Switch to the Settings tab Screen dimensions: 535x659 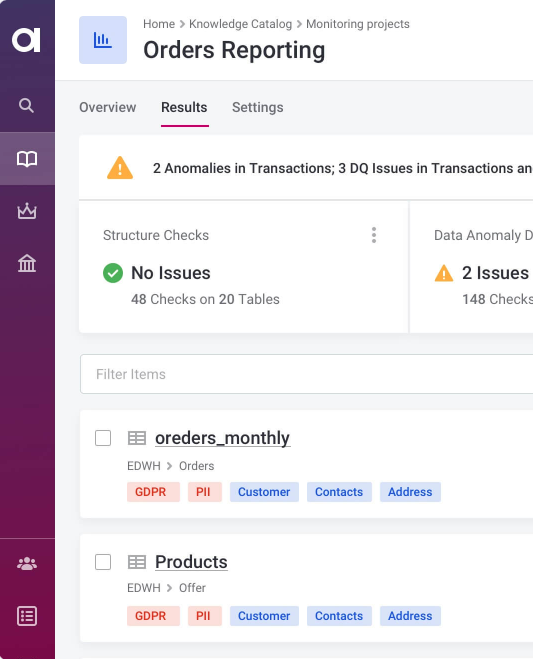[258, 108]
